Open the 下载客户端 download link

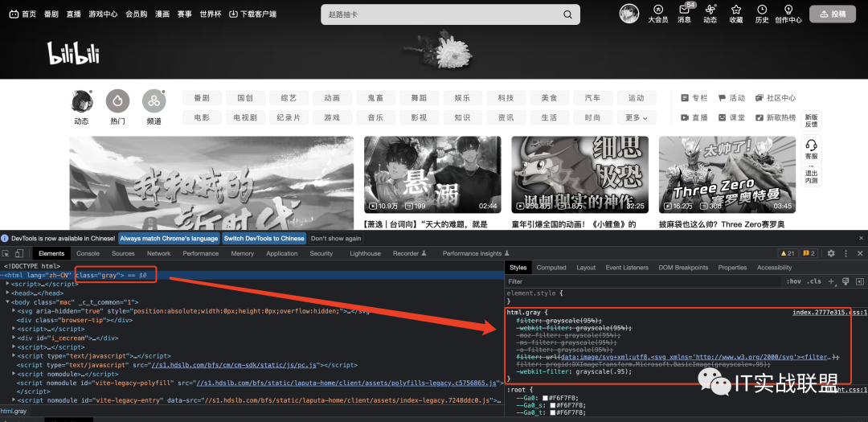[253, 14]
